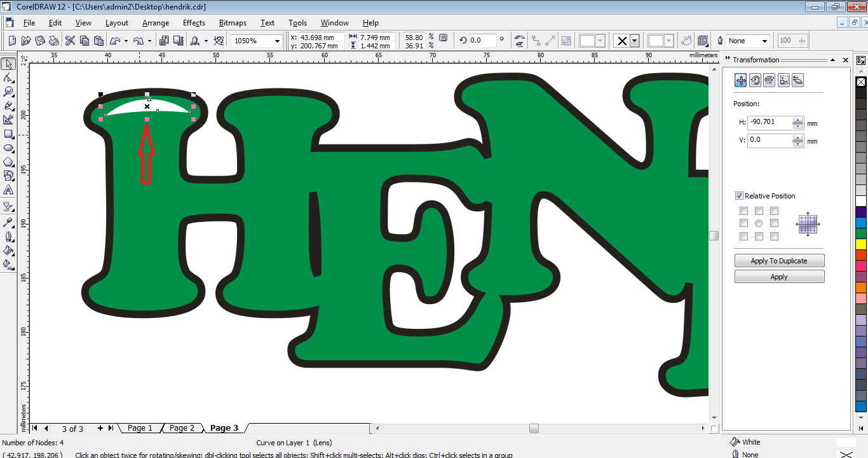Click the No Fill X swatch
This screenshot has height=458, width=868.
(x=861, y=82)
